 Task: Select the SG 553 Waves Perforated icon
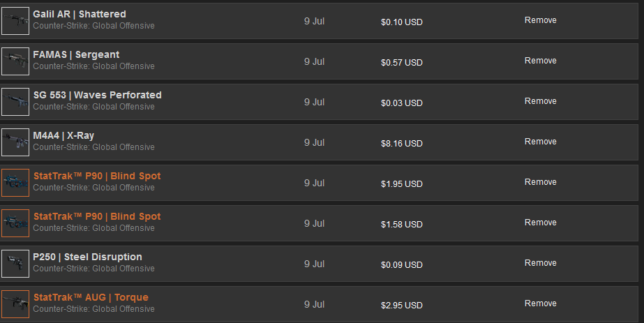pyautogui.click(x=15, y=102)
